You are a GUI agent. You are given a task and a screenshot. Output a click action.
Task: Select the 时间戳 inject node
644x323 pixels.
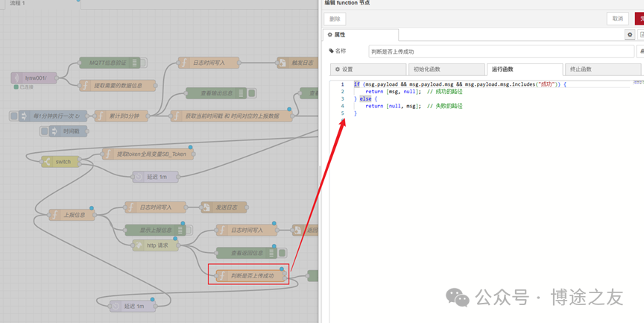(x=68, y=131)
